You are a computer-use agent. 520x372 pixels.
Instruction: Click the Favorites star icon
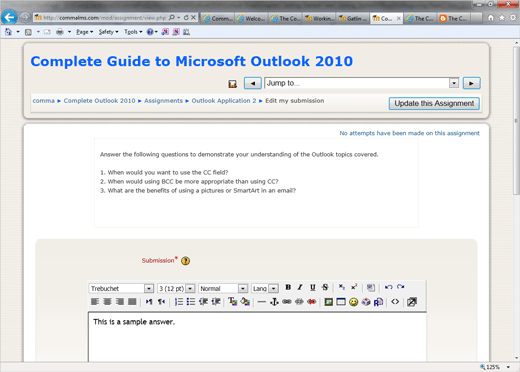pos(502,18)
